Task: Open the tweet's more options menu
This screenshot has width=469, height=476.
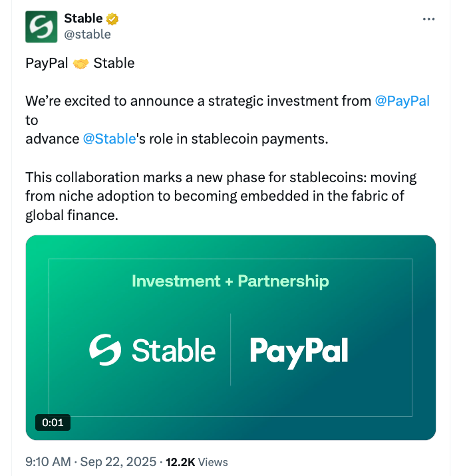Action: (x=429, y=19)
